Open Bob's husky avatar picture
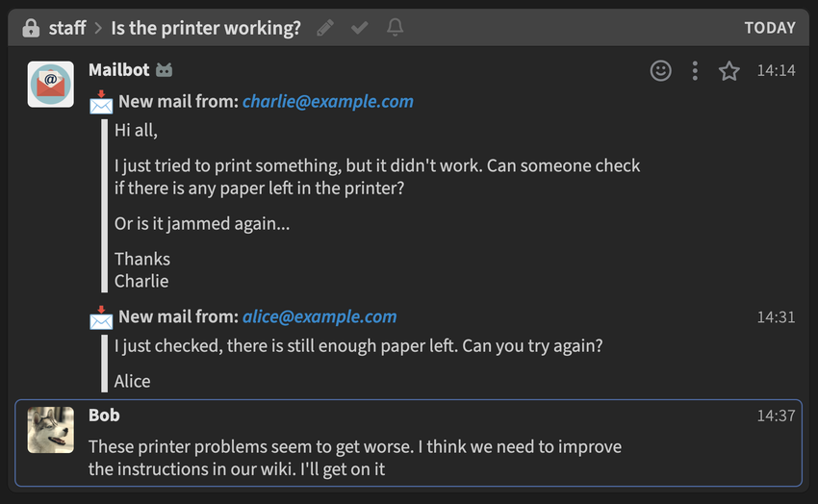The height and width of the screenshot is (504, 818). (x=51, y=429)
